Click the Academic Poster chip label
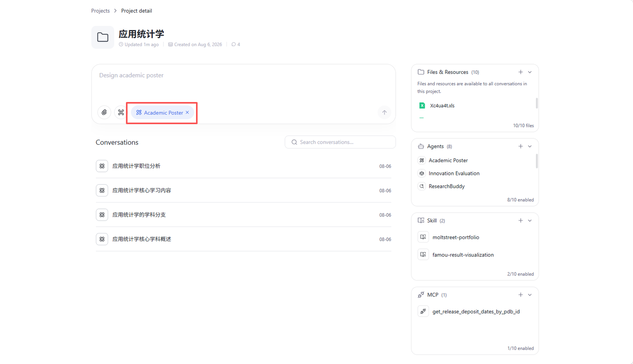 point(164,113)
